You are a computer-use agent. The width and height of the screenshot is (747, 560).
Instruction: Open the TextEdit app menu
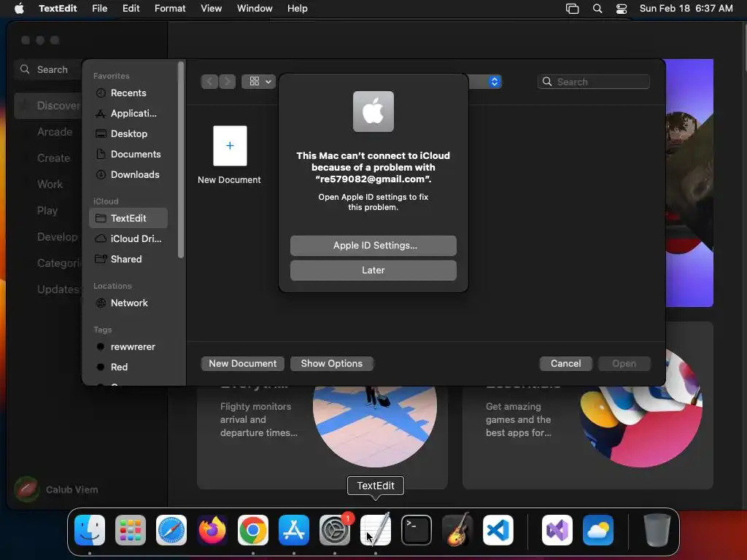coord(58,9)
